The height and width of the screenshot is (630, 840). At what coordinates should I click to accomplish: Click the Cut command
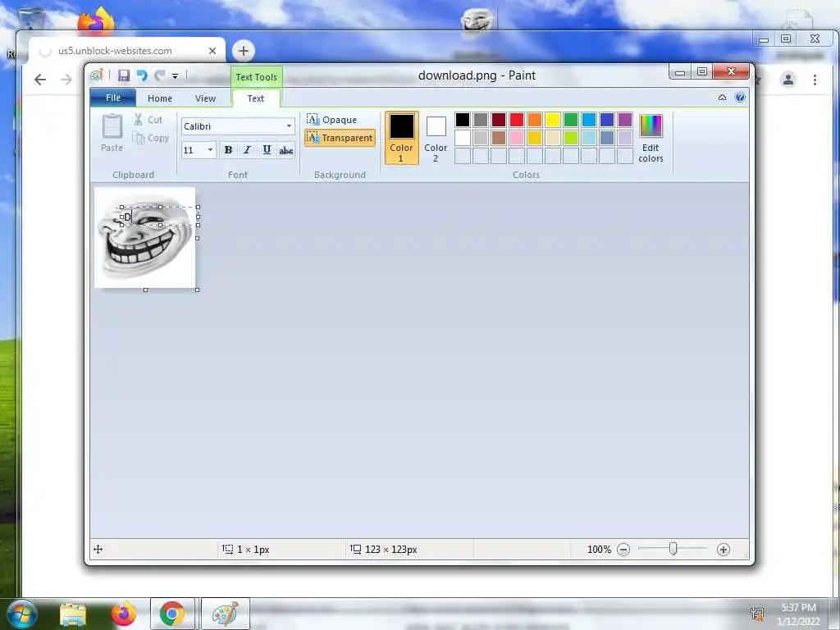(148, 120)
